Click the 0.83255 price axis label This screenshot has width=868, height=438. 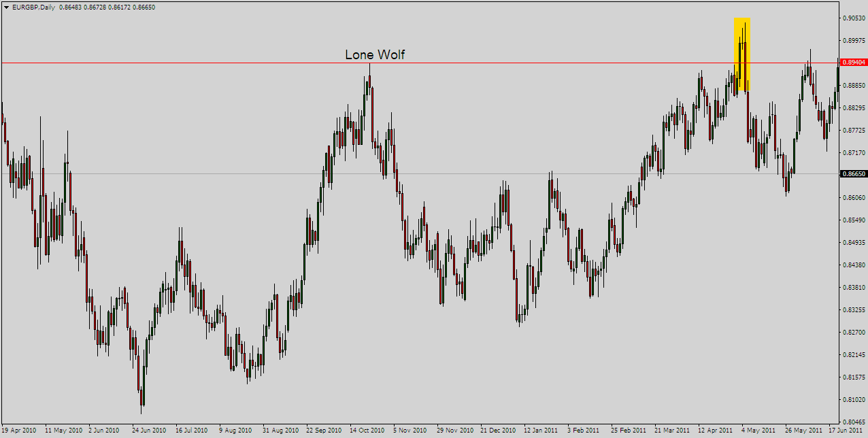click(x=855, y=309)
